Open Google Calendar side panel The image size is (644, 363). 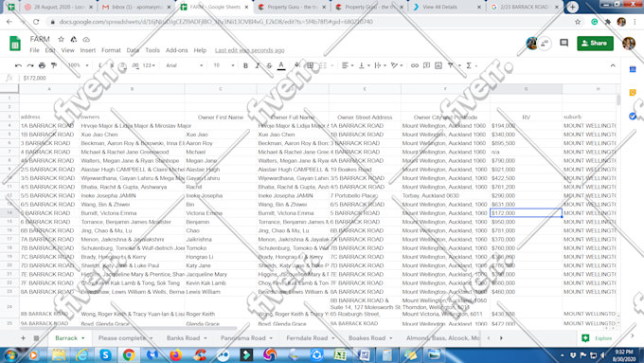tap(633, 69)
